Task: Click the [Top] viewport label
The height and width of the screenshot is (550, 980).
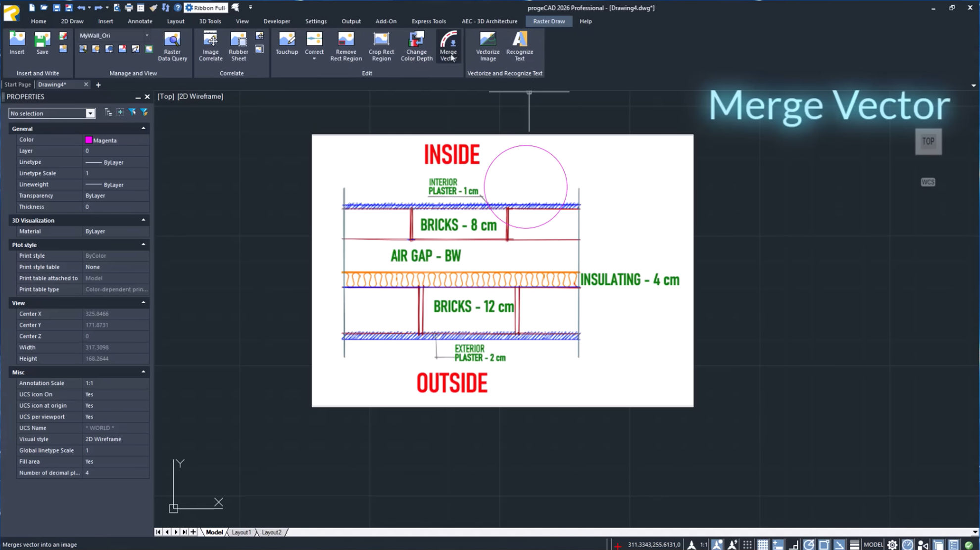Action: click(166, 96)
